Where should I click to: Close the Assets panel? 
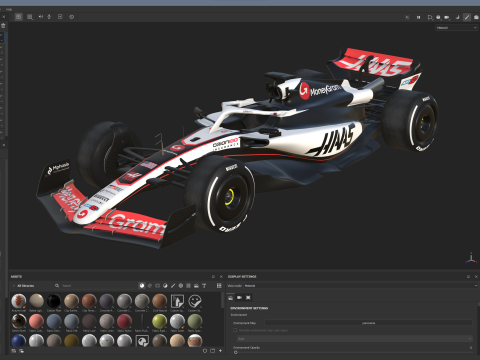point(221,277)
